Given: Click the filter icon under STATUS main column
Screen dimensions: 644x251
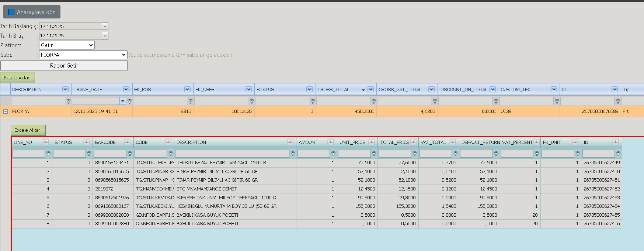Looking at the screenshot, I should point(313,101).
